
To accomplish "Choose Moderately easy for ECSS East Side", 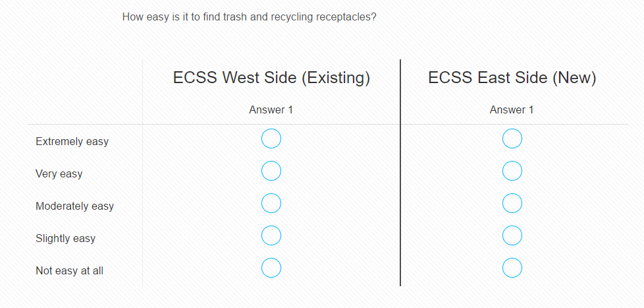I will click(512, 204).
